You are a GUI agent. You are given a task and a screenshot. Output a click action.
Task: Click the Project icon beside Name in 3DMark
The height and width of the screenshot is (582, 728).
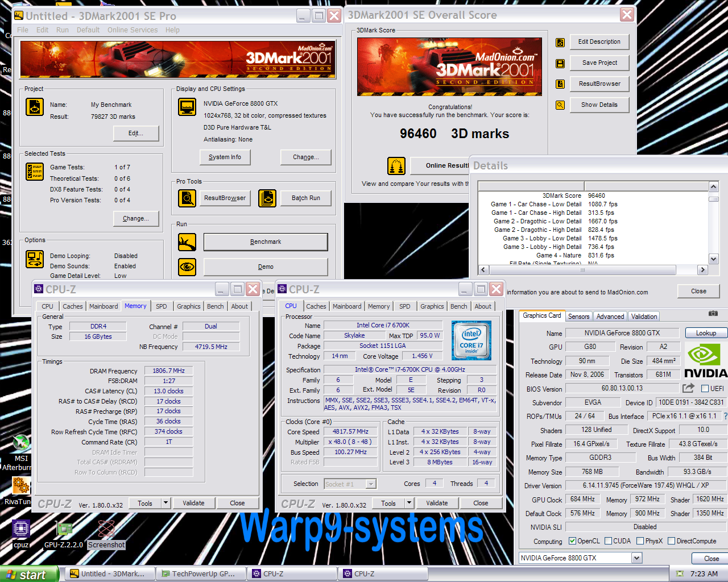coord(35,107)
